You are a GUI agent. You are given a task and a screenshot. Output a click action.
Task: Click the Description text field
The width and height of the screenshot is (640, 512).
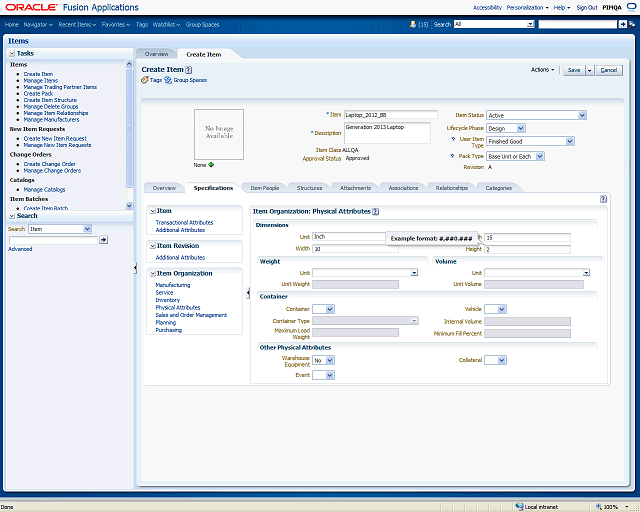click(386, 132)
